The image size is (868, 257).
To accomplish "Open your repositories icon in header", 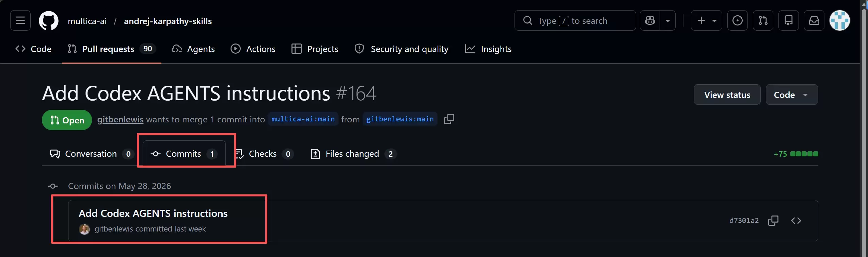I will tap(788, 20).
